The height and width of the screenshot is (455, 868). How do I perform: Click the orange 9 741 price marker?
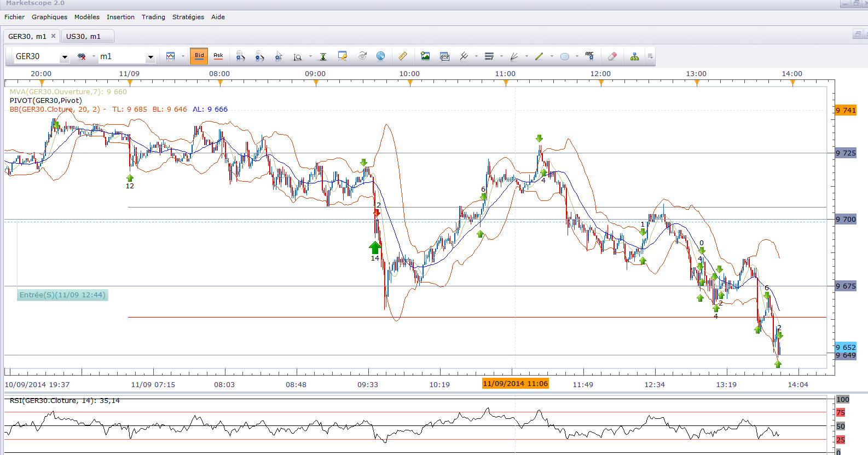[x=846, y=111]
